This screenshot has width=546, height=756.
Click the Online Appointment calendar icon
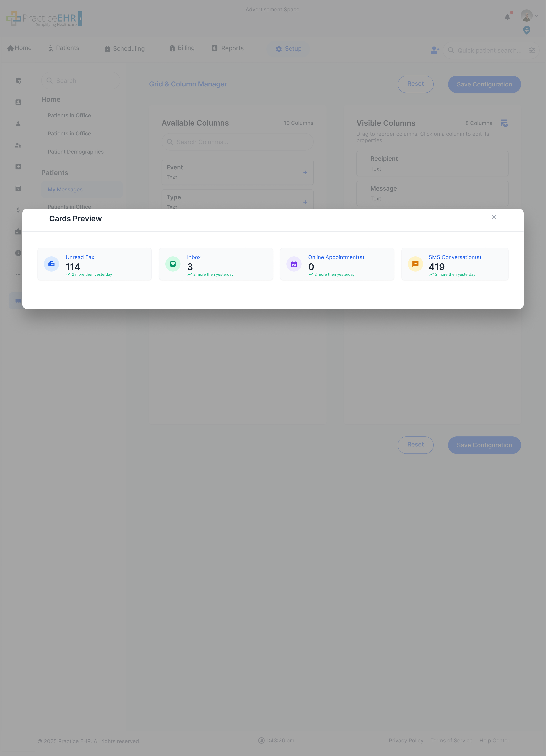coord(294,264)
